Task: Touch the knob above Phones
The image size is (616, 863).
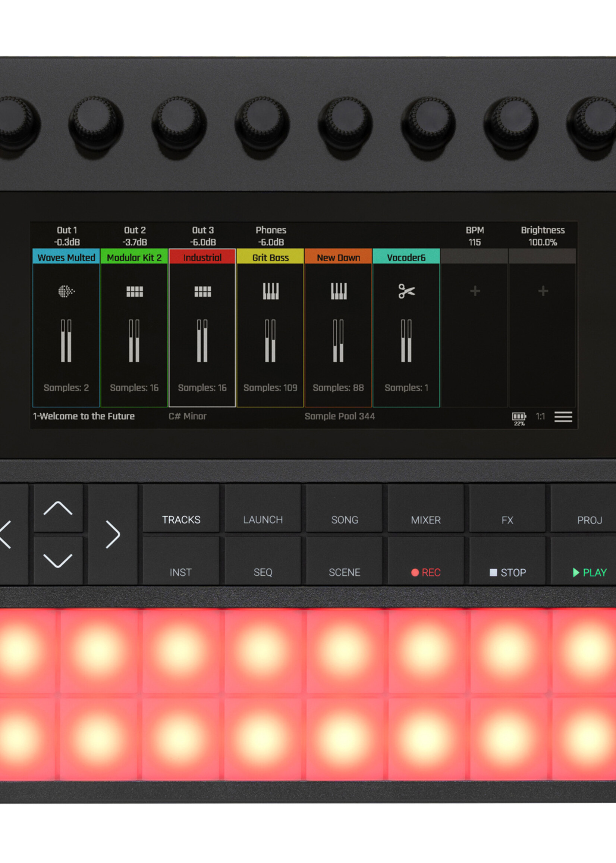Action: tap(262, 124)
